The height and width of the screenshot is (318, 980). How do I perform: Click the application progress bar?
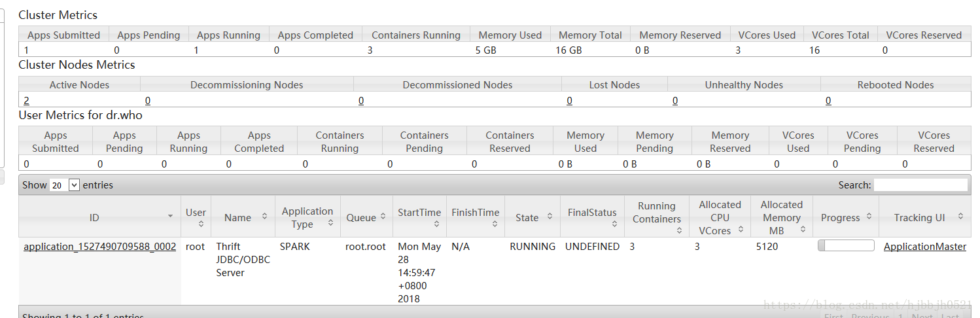pyautogui.click(x=846, y=245)
